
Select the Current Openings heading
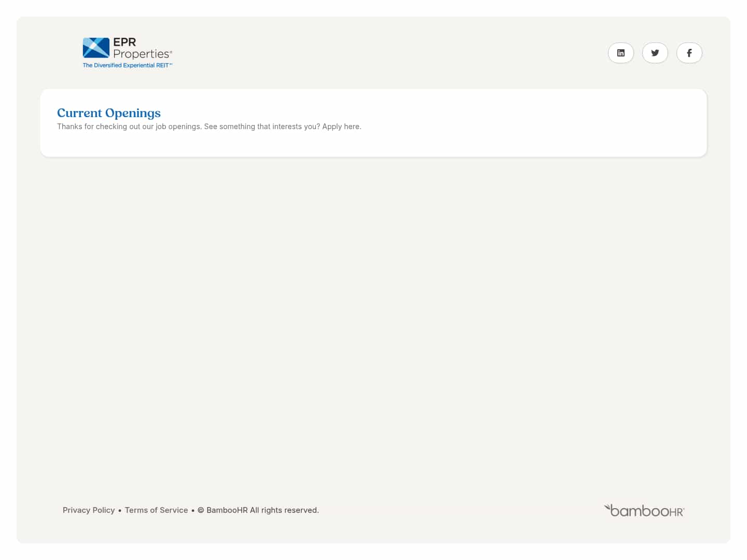[108, 113]
